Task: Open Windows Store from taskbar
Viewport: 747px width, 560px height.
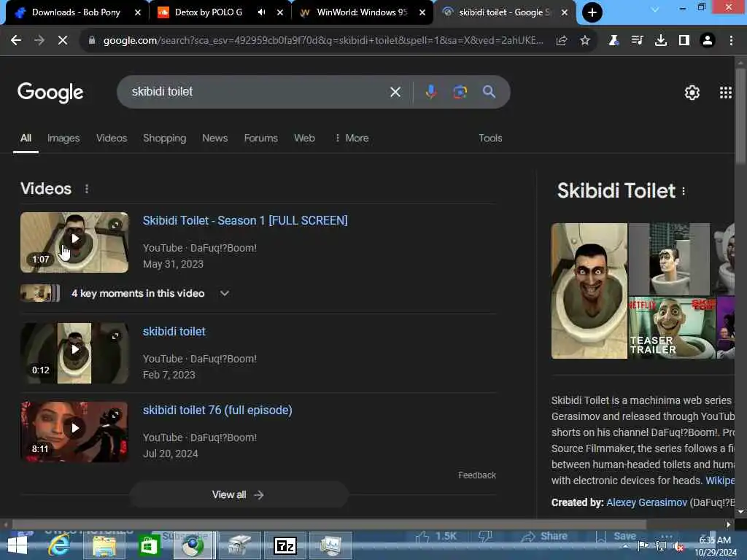Action: (x=149, y=545)
